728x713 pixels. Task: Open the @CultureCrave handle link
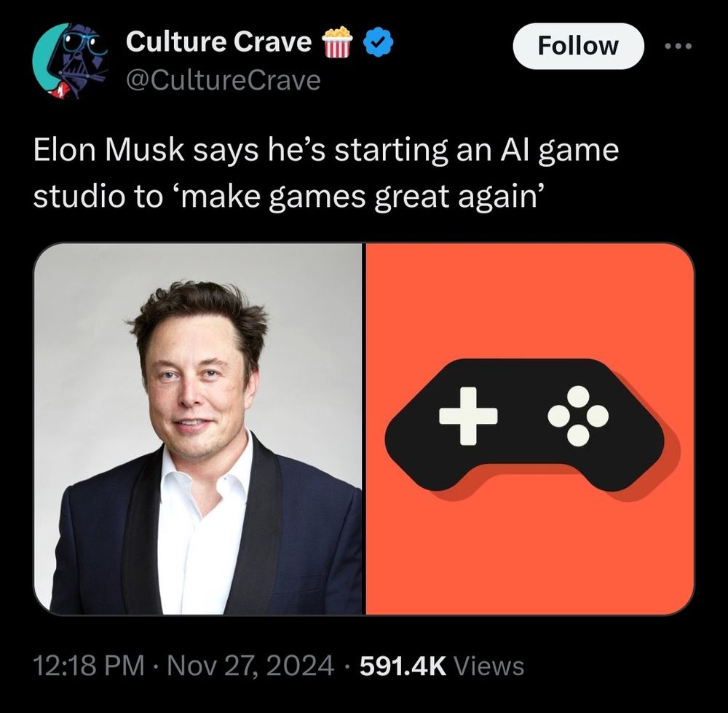(223, 80)
